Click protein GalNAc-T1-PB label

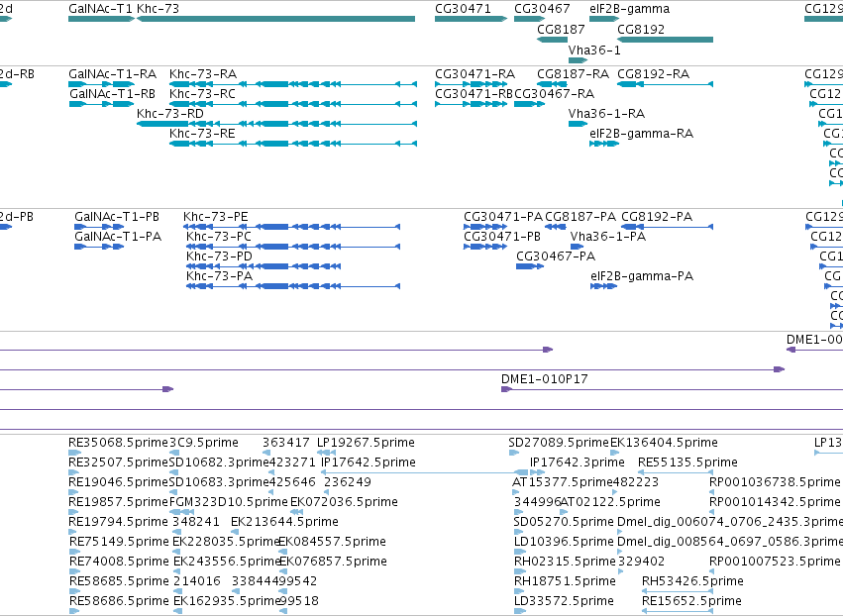click(117, 217)
